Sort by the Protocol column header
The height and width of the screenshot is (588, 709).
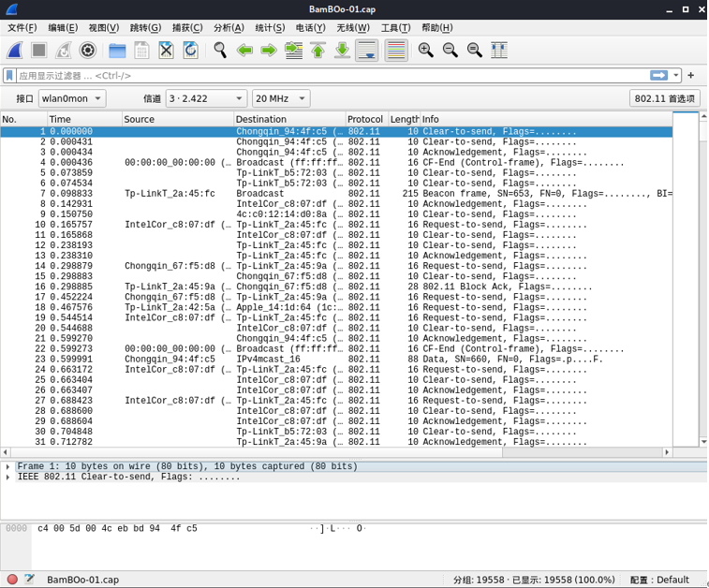[x=365, y=119]
